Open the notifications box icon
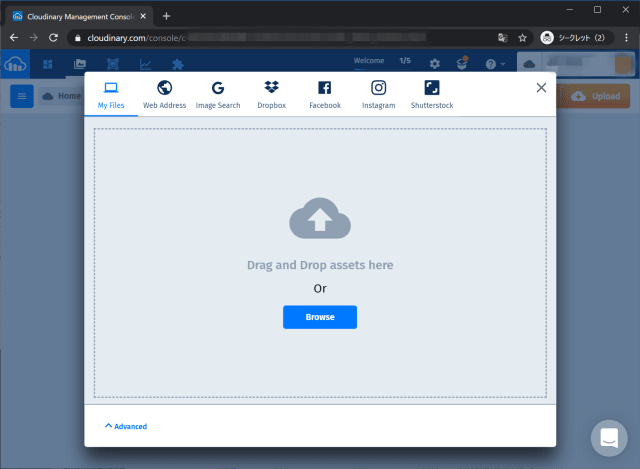Image resolution: width=640 pixels, height=469 pixels. pos(462,64)
